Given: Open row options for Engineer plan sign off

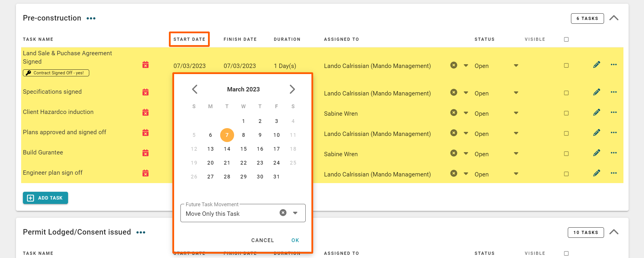Looking at the screenshot, I should point(613,173).
